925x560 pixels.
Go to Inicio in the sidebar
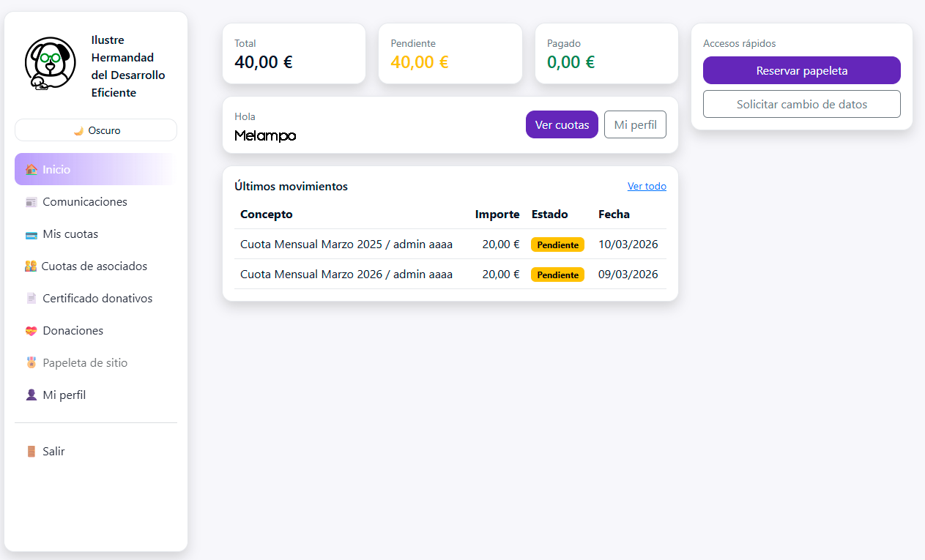click(96, 169)
